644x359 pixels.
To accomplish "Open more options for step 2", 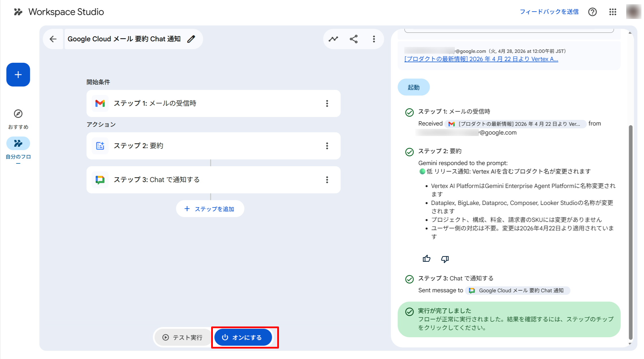I will tap(327, 146).
